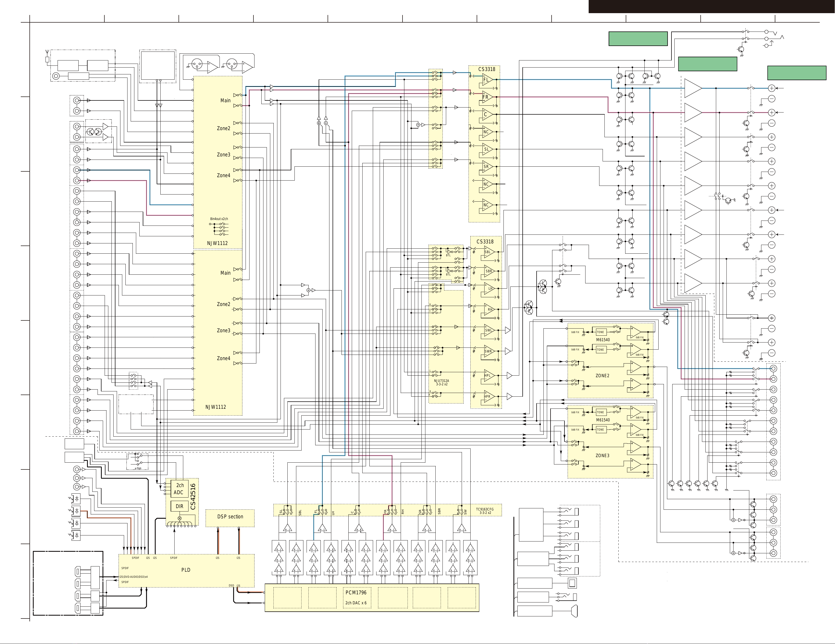Click the DIR box inside CS42516
Viewport: 835px width, 644px height.
coord(179,507)
